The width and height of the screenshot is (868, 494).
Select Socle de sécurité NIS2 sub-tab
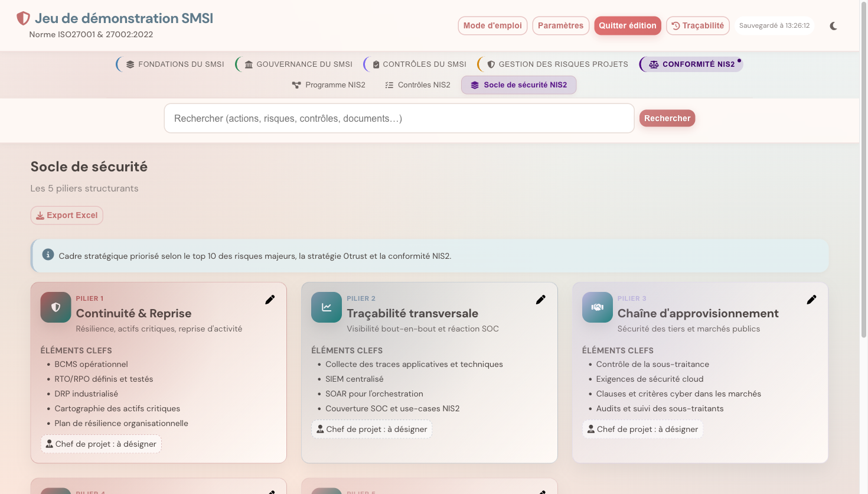click(x=518, y=85)
